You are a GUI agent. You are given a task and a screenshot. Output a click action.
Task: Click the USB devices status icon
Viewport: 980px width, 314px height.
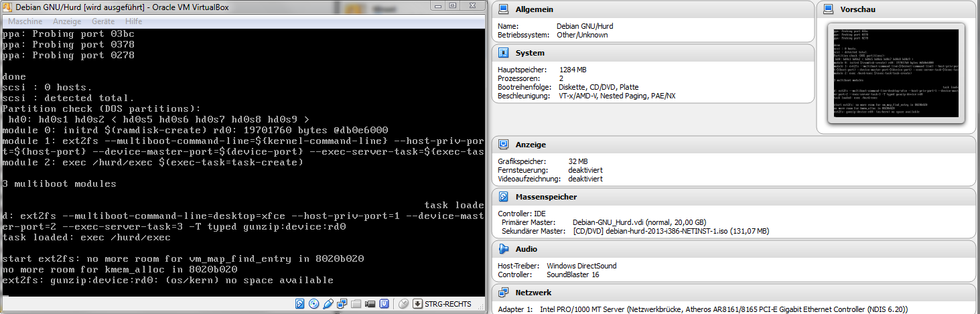coord(328,304)
